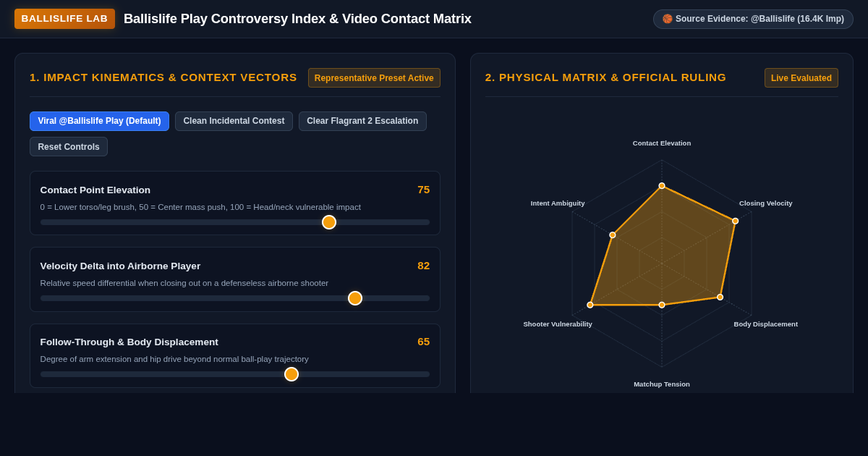Click the Follow-Through & Body Displacement title
The width and height of the screenshot is (868, 456).
[x=129, y=342]
